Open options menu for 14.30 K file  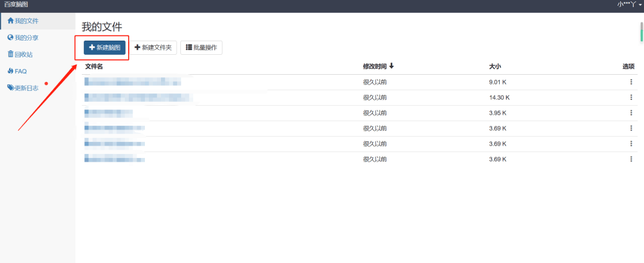tap(631, 97)
